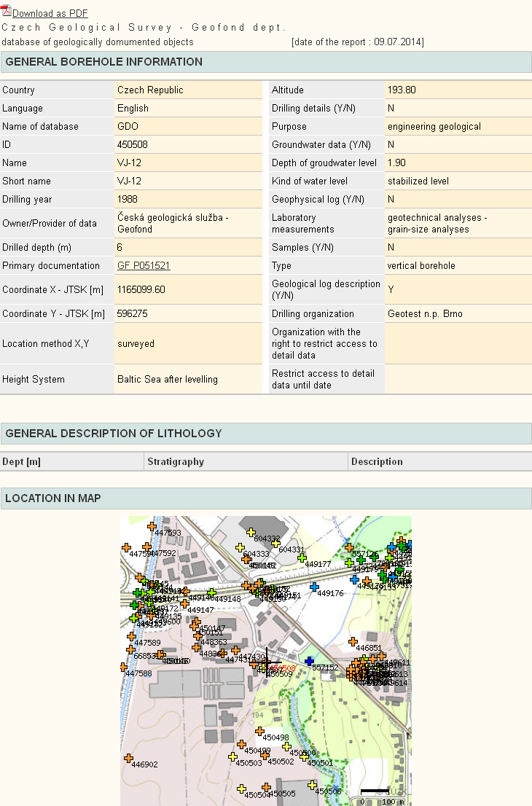Click the stabilized level value
Image resolution: width=532 pixels, height=806 pixels.
click(418, 181)
